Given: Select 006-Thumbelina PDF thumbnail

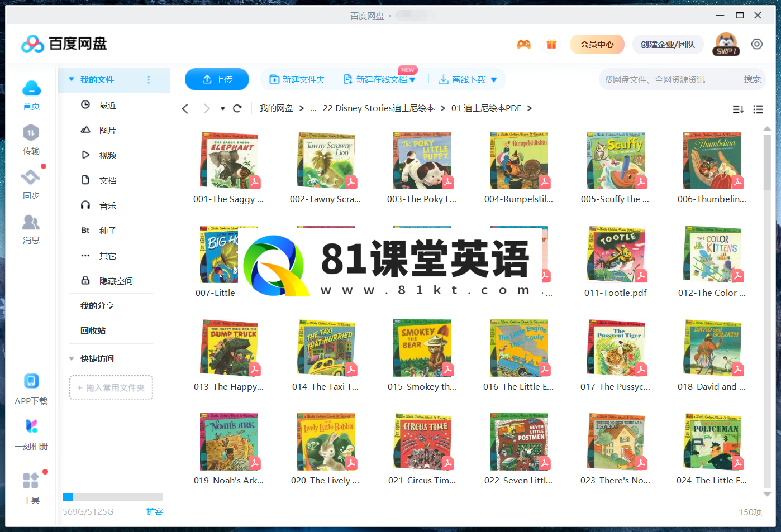Looking at the screenshot, I should click(712, 161).
